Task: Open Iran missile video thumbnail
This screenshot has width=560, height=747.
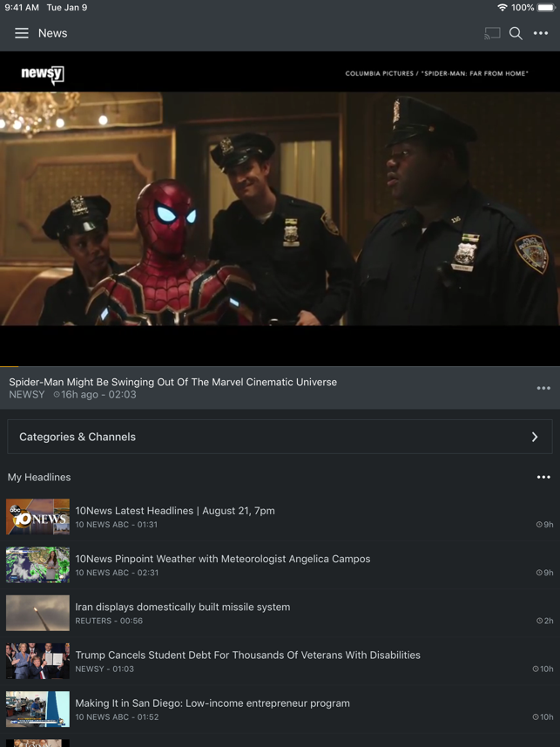Action: (37, 613)
